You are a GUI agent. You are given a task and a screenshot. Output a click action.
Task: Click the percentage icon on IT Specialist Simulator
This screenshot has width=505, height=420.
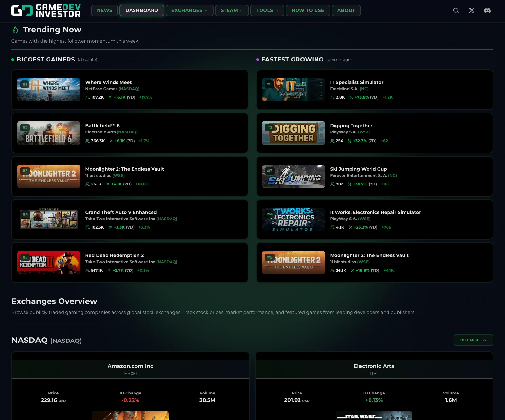point(351,97)
